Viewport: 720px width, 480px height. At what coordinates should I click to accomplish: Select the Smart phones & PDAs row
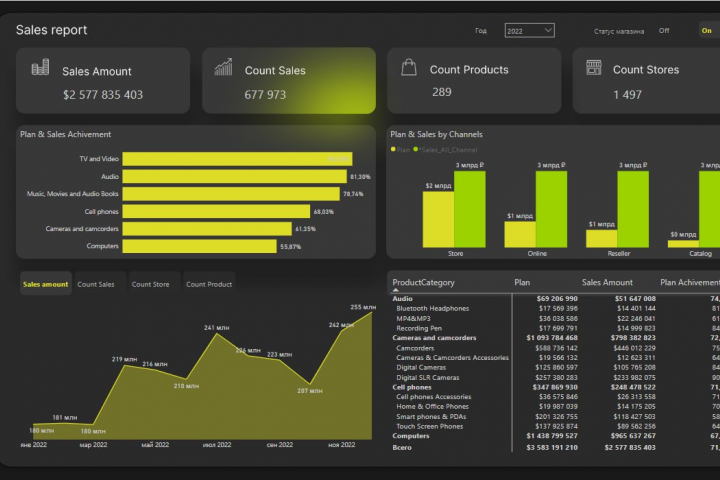[556, 417]
